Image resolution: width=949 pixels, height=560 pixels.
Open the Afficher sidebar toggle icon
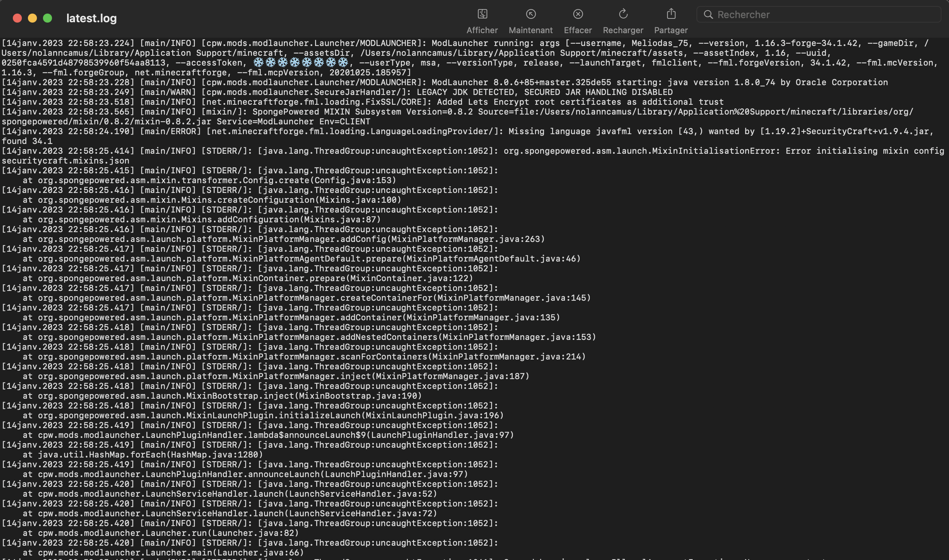(x=482, y=14)
